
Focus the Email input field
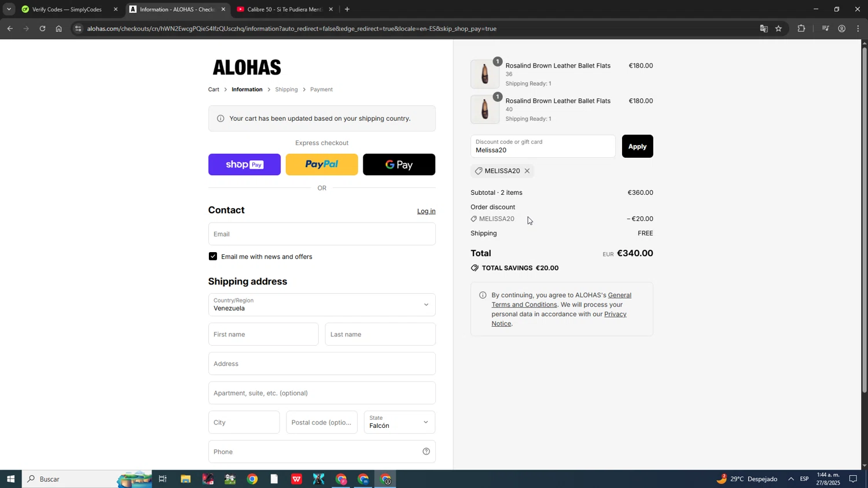click(322, 234)
